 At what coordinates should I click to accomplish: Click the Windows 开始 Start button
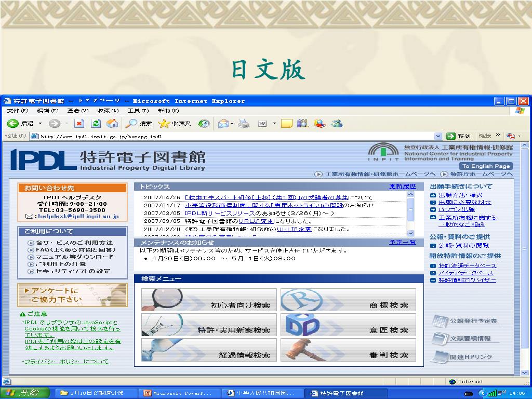24,393
